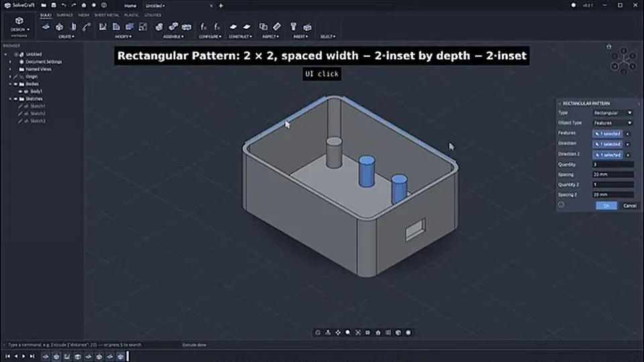Select the Named Views folder in the browser
Image resolution: width=644 pixels, height=362 pixels.
click(39, 69)
